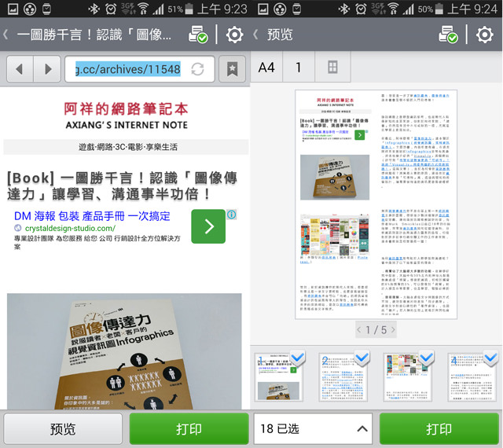This screenshot has width=503, height=448.
Task: Tap browser back arrow button
Action: [x=20, y=69]
